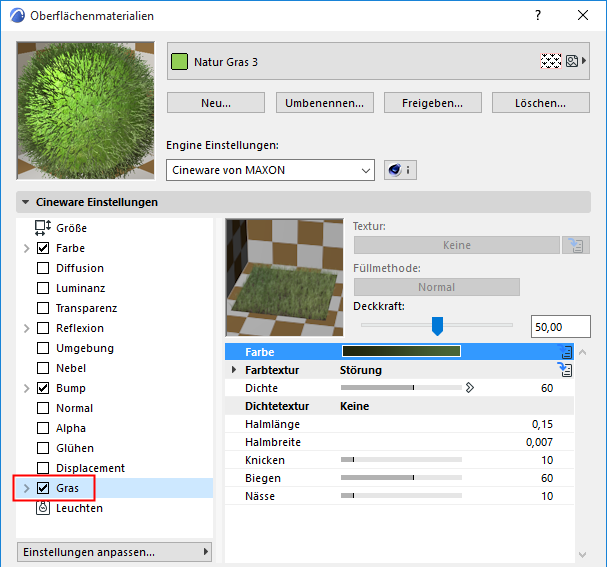Enable the Normal channel checkbox
Viewport: 607px width, 567px height.
tap(43, 408)
